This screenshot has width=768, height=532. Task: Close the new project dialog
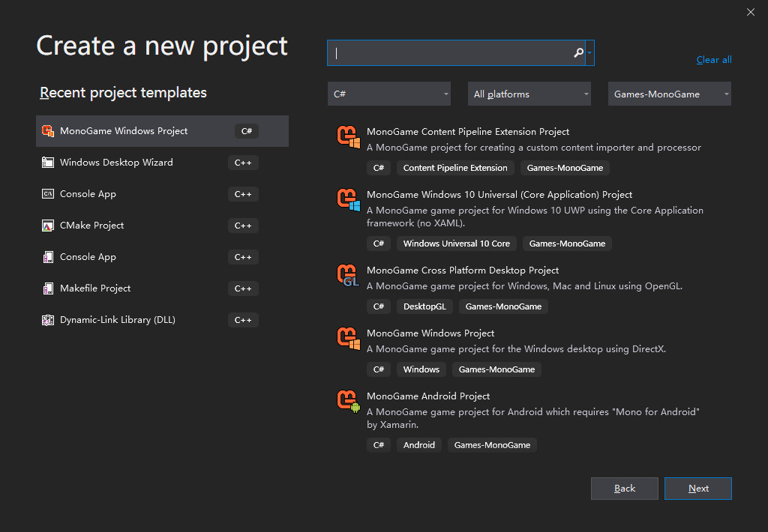click(x=750, y=12)
